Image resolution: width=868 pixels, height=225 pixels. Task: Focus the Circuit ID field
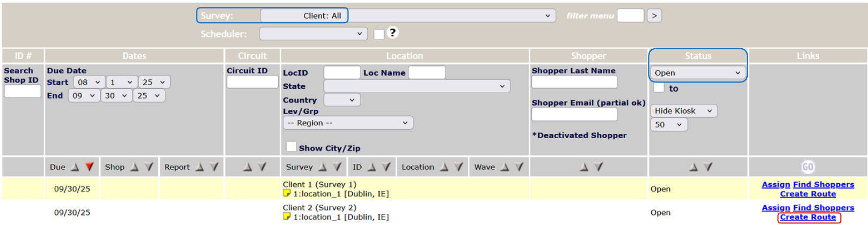click(x=252, y=82)
